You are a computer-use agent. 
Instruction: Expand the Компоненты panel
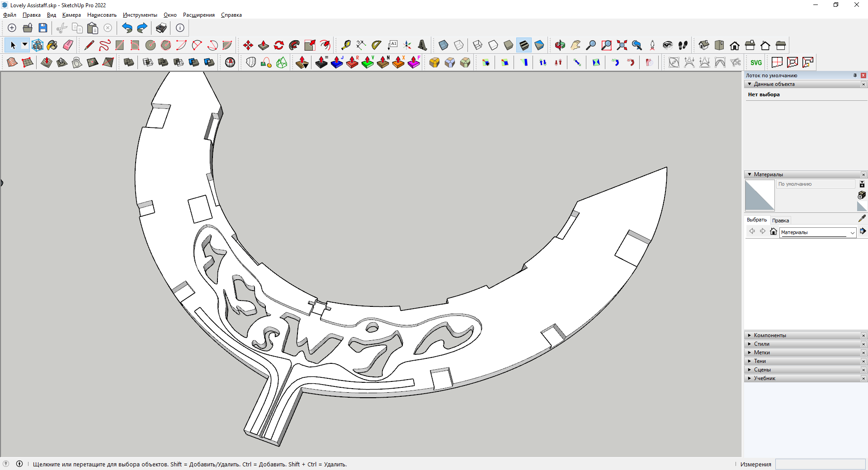tap(770, 335)
